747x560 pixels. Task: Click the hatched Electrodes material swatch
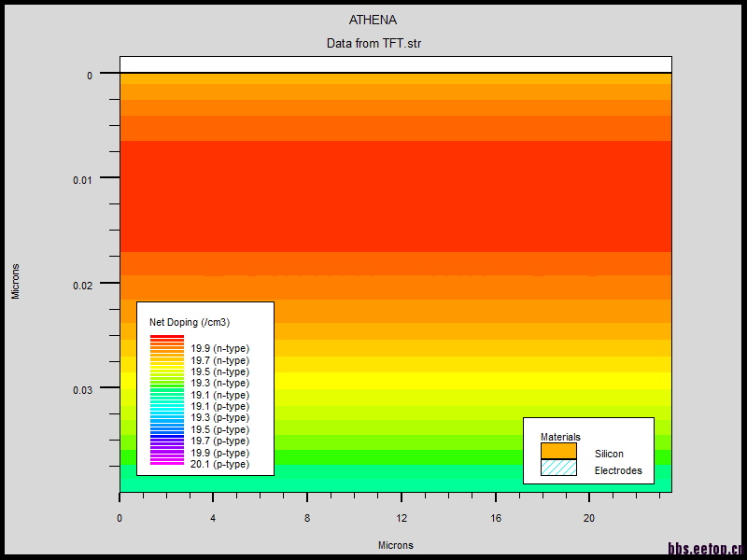(558, 468)
